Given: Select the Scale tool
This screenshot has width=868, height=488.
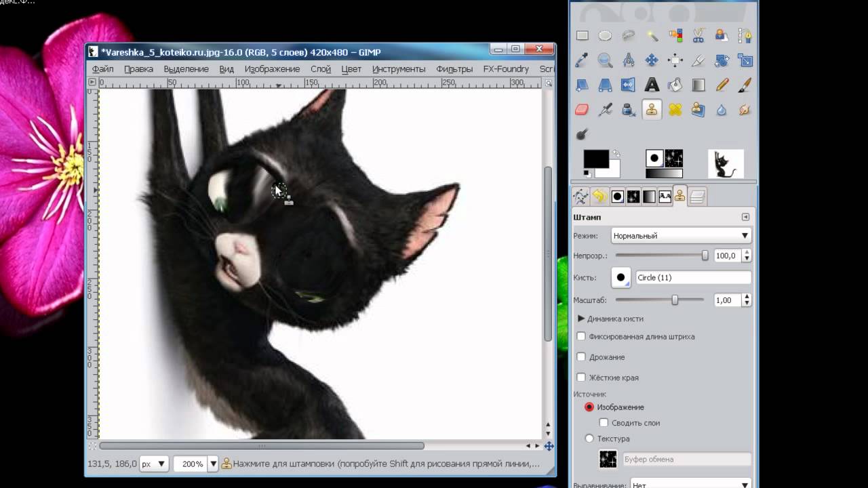Looking at the screenshot, I should click(x=745, y=60).
